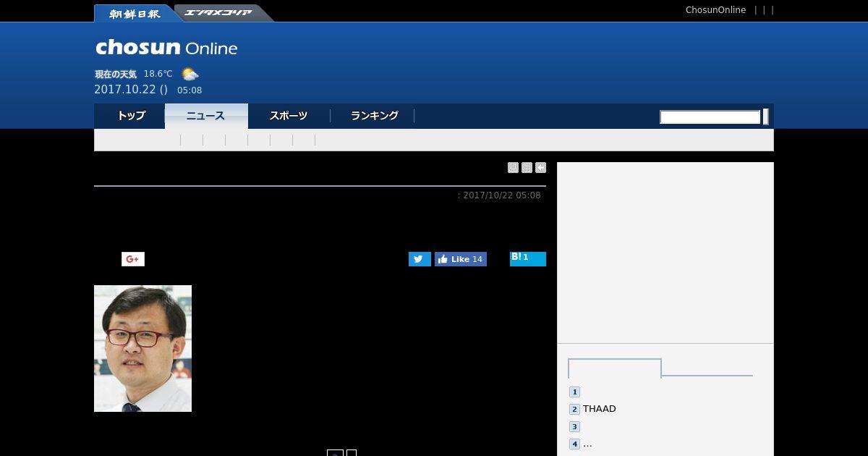Bookmark with Hatena B! 1 button
Screen dimensions: 868x456
tap(528, 259)
